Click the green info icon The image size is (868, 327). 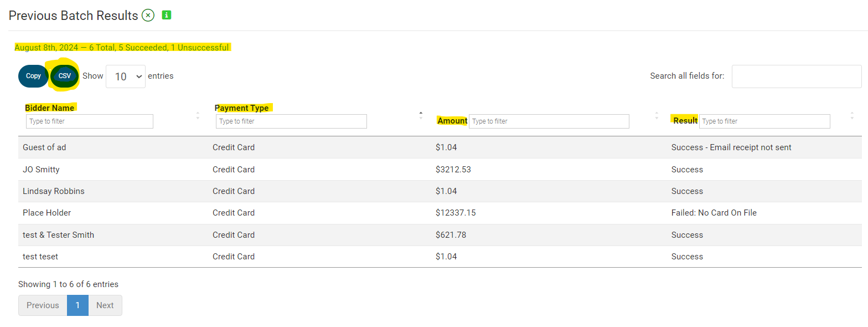click(x=166, y=15)
